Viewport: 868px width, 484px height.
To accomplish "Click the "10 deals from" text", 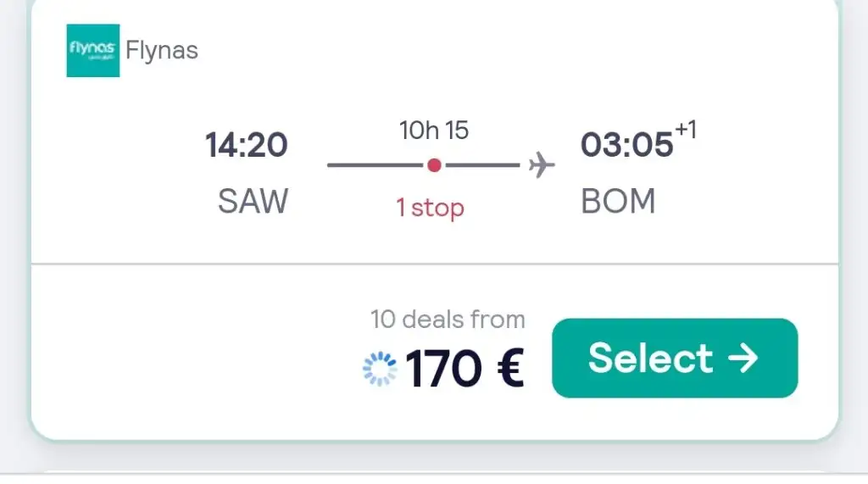I will [448, 320].
